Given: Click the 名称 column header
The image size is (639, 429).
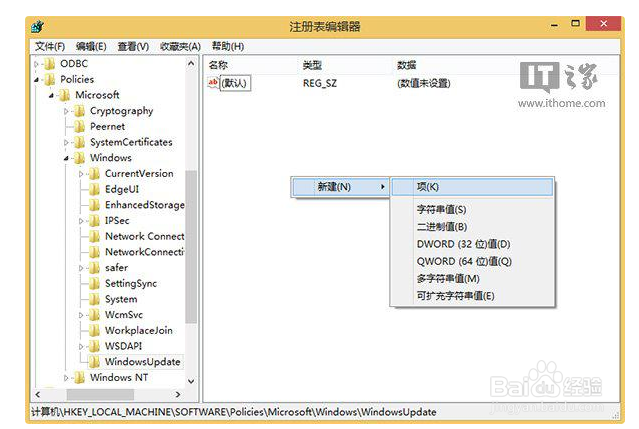Looking at the screenshot, I should [x=218, y=65].
